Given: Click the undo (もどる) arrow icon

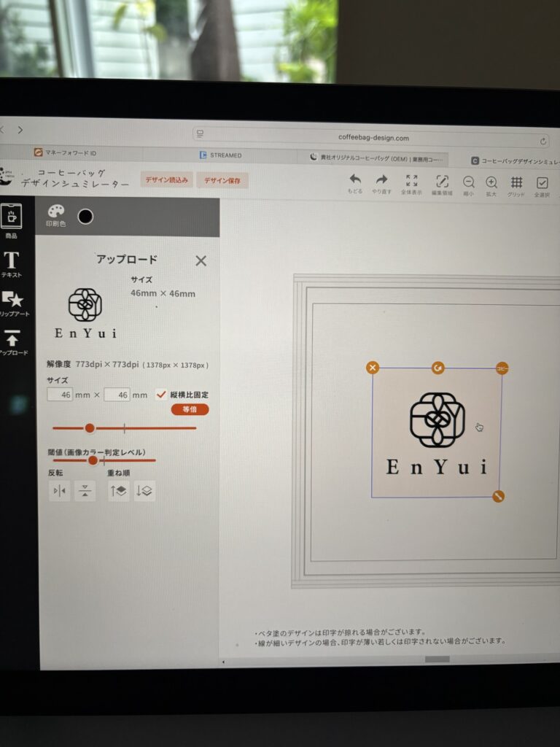Looking at the screenshot, I should pyautogui.click(x=355, y=180).
